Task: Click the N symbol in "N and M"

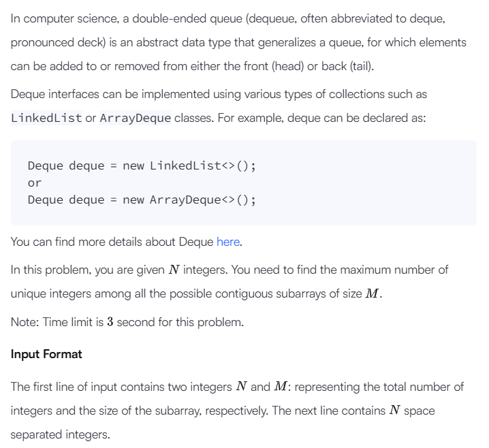Action: [241, 387]
